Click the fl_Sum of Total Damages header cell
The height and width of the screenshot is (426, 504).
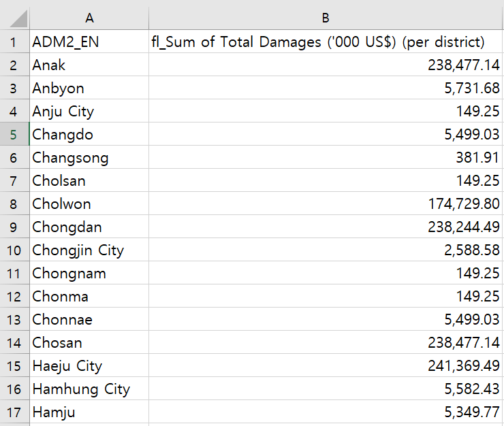(x=326, y=42)
